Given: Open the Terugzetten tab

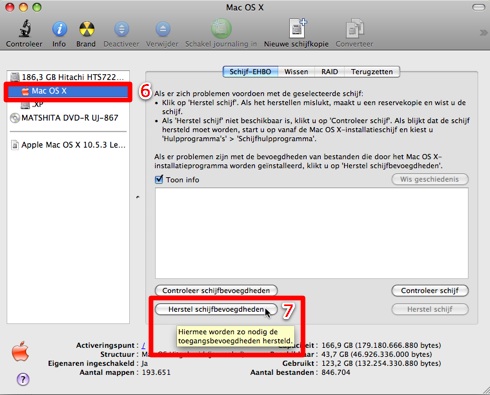Looking at the screenshot, I should [x=372, y=72].
